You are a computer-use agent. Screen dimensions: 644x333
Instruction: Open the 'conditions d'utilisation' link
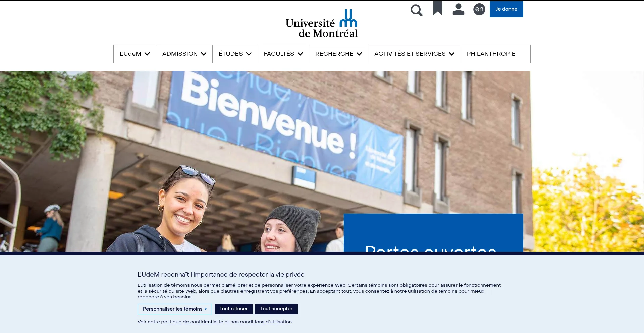[x=266, y=322]
